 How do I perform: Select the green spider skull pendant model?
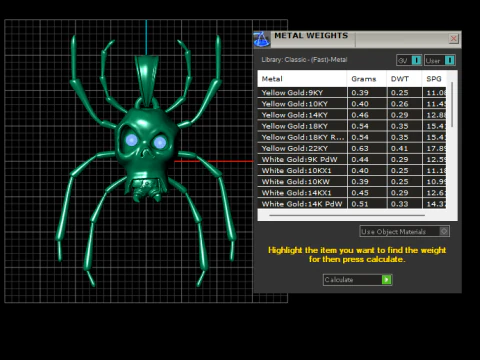[x=145, y=160]
